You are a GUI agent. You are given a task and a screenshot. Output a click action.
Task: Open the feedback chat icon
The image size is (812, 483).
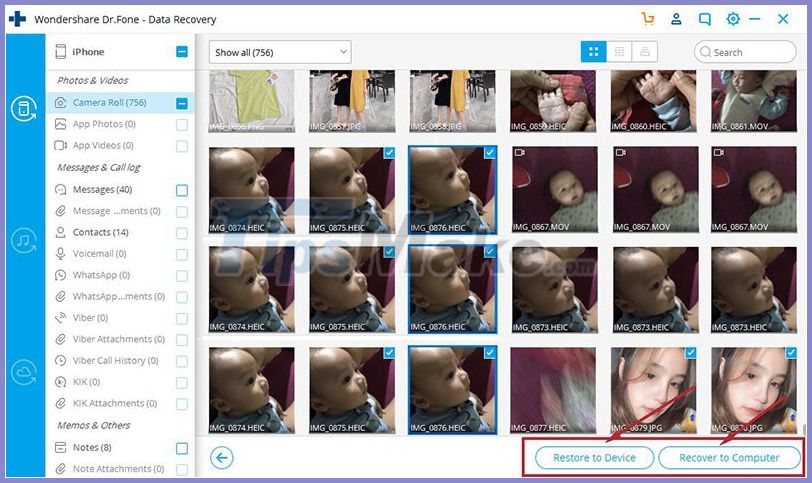coord(705,19)
